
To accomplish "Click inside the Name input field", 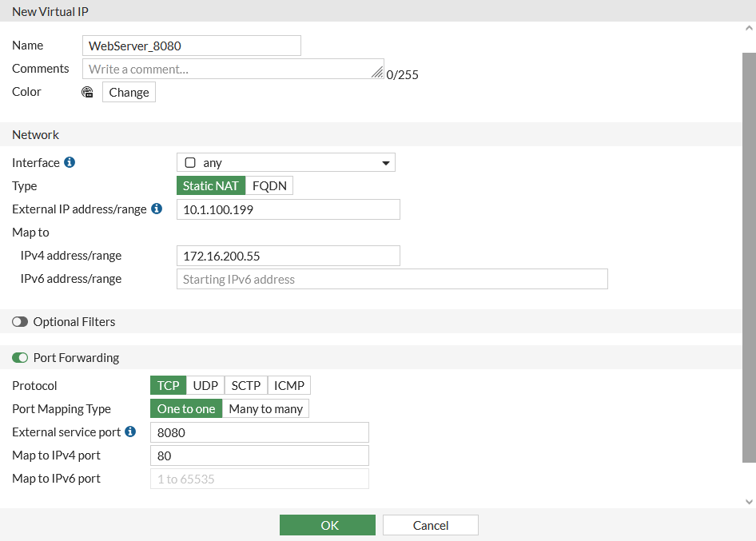I will [191, 46].
